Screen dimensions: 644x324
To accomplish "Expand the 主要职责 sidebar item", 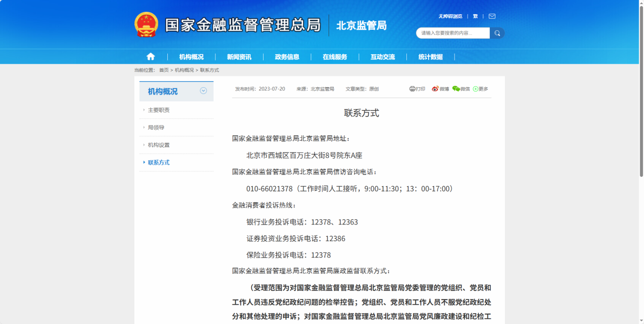I will coord(159,110).
